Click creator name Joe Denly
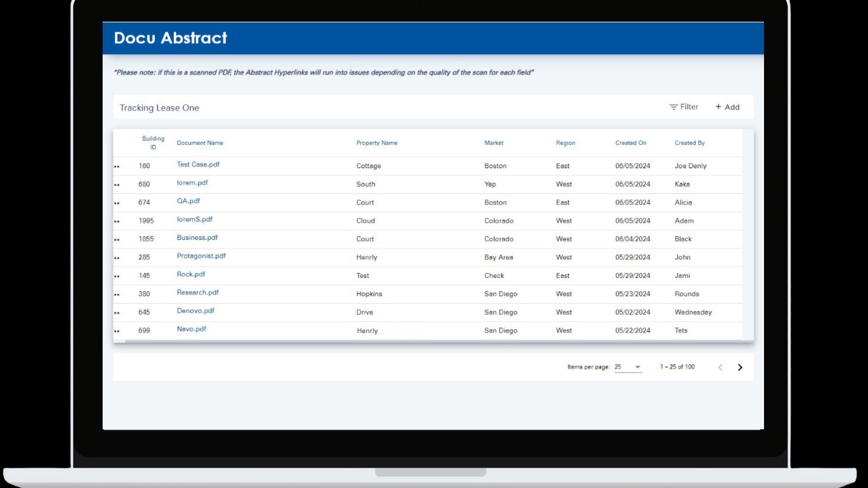The width and height of the screenshot is (868, 488). [x=690, y=166]
